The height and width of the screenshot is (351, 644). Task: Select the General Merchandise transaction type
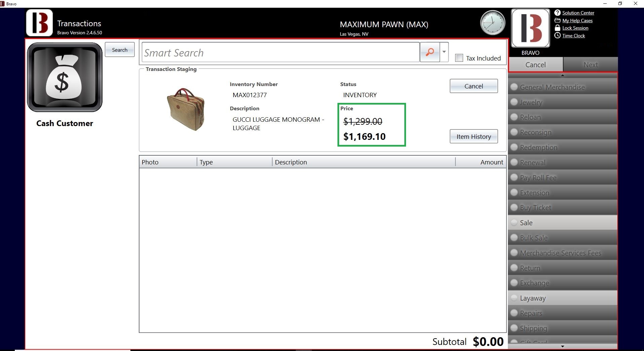tap(563, 87)
